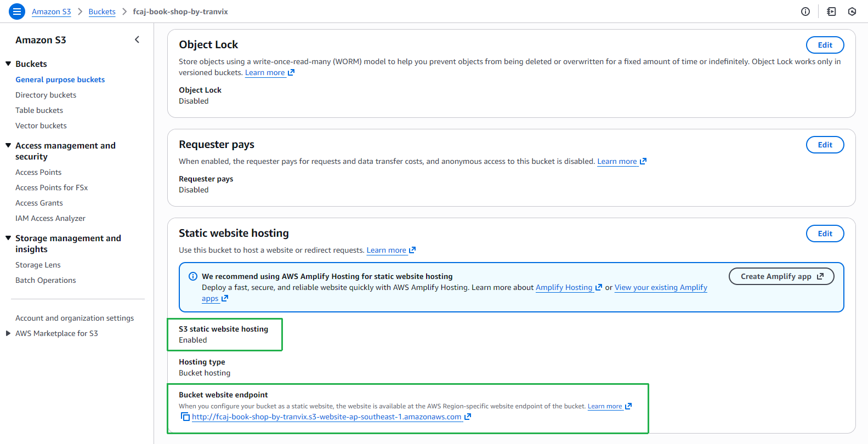
Task: Edit Requester pays settings
Action: point(825,145)
